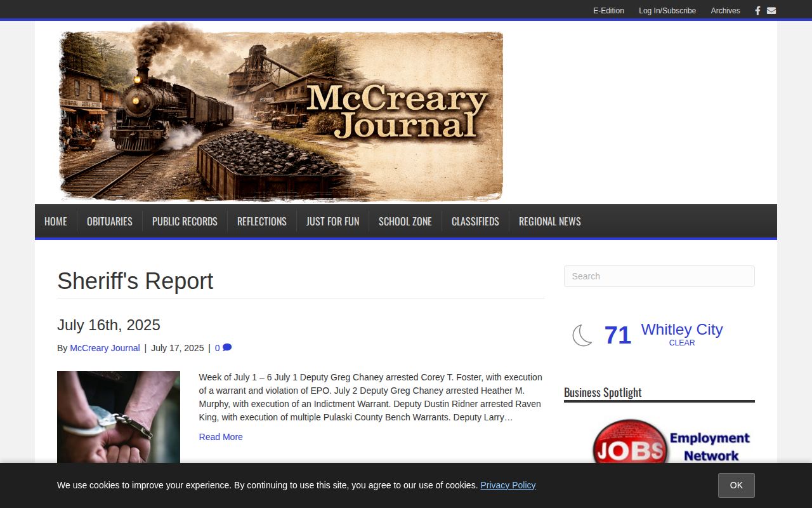This screenshot has width=812, height=508.
Task: Click the CLEAR weather condition text
Action: 682,343
